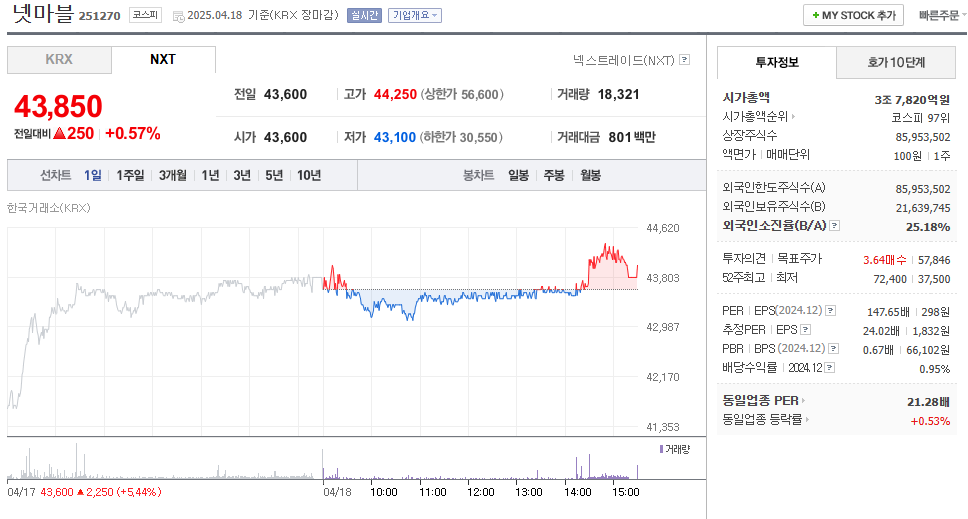
Task: Switch to the KRX tab
Action: [59, 60]
